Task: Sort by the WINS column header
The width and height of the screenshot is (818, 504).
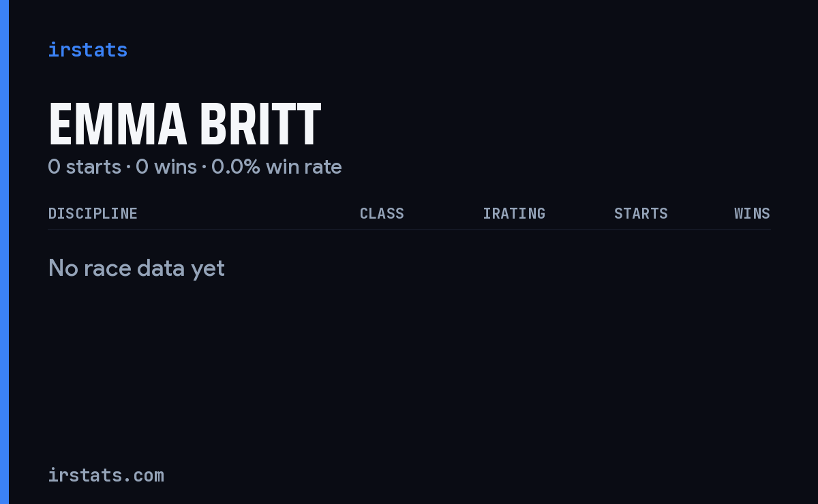Action: coord(752,213)
